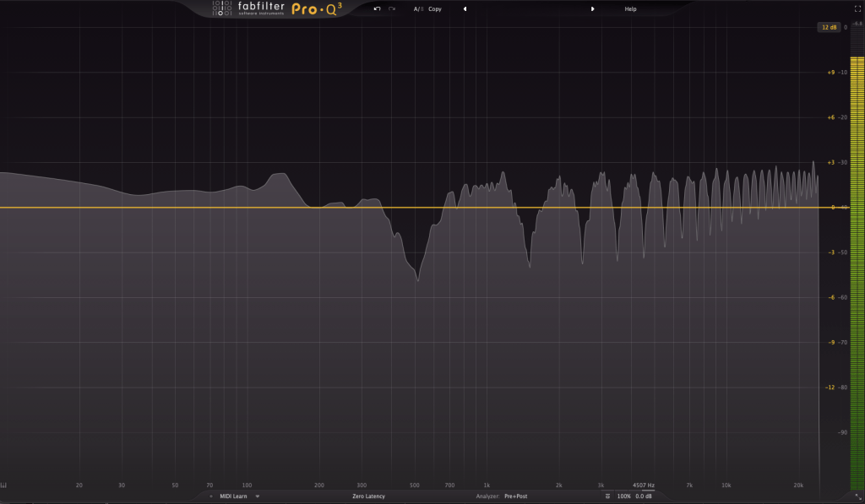Toggle the piano keyboard display icon

[x=4, y=485]
